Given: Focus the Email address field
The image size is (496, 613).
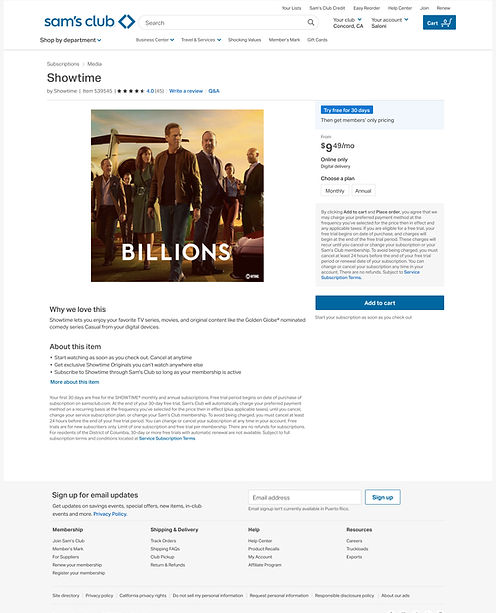Looking at the screenshot, I should click(x=305, y=497).
